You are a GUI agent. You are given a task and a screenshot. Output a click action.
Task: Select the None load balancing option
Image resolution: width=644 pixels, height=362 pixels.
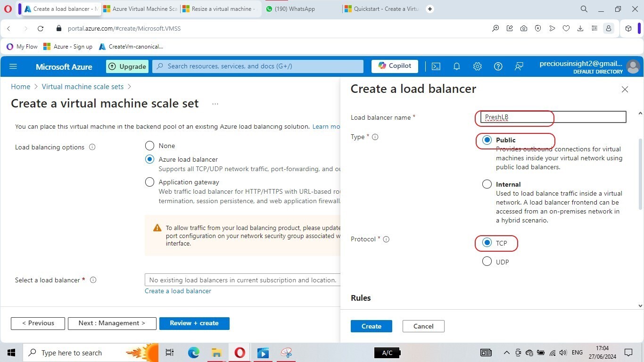149,146
